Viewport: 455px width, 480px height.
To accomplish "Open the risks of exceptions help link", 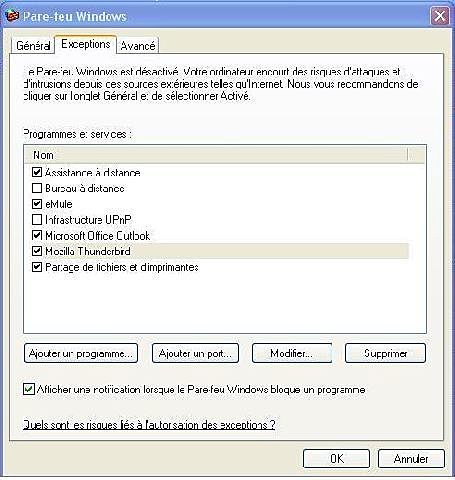I will tap(149, 425).
